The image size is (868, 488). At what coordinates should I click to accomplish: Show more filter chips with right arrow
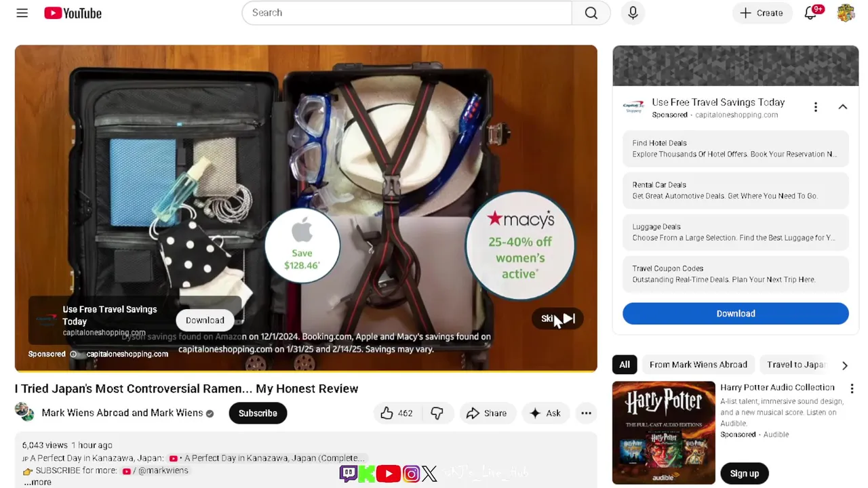tap(844, 365)
